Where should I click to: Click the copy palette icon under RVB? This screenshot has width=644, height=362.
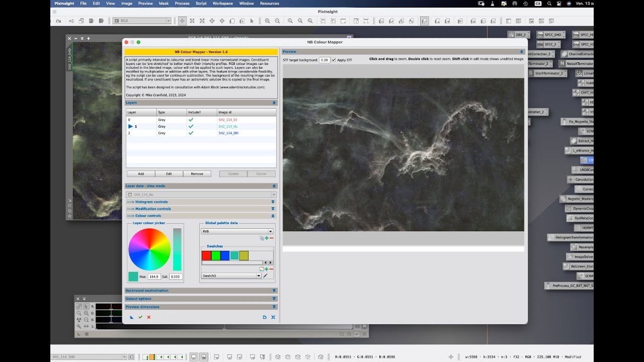pos(262,238)
